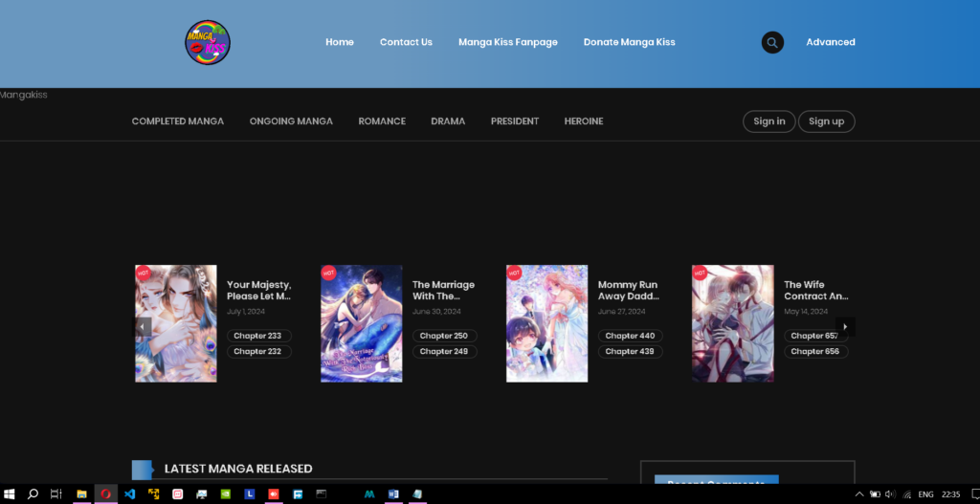The image size is (980, 504).
Task: Open Your Majesty, Please Let M... cover
Action: point(176,323)
